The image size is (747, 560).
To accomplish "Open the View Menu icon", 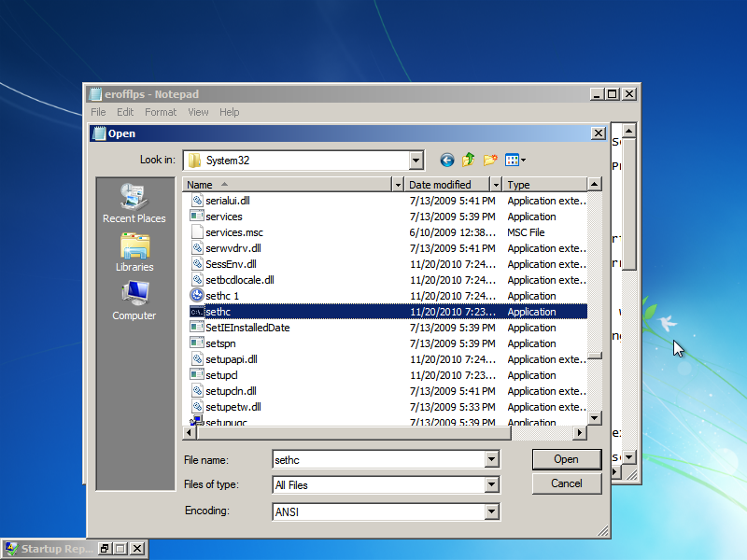I will [515, 160].
